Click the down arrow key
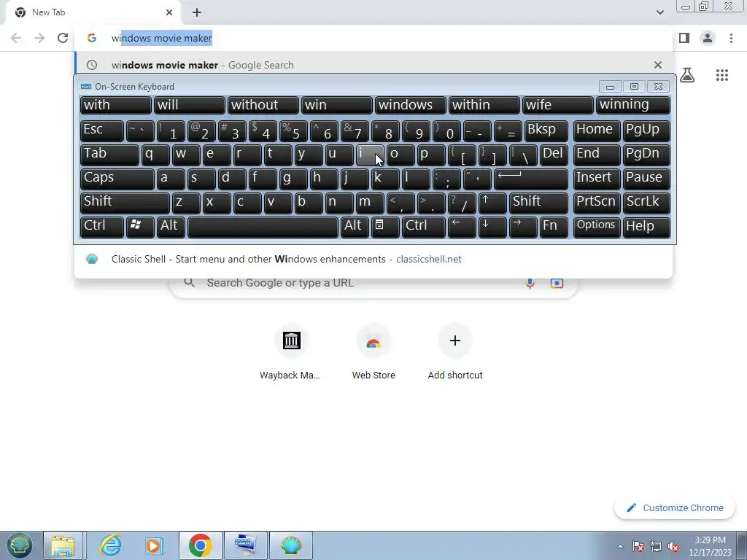 click(492, 227)
